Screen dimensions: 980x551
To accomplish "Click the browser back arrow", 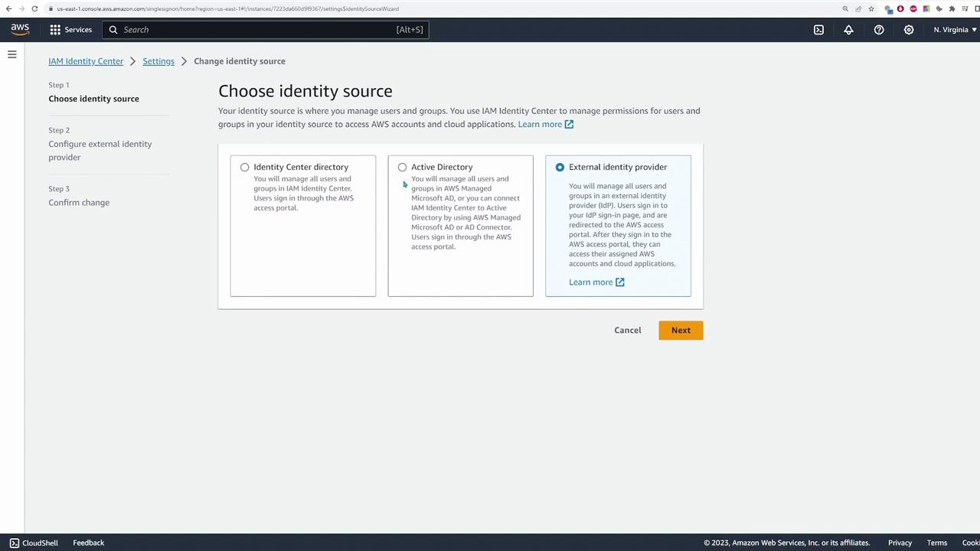I will point(9,8).
